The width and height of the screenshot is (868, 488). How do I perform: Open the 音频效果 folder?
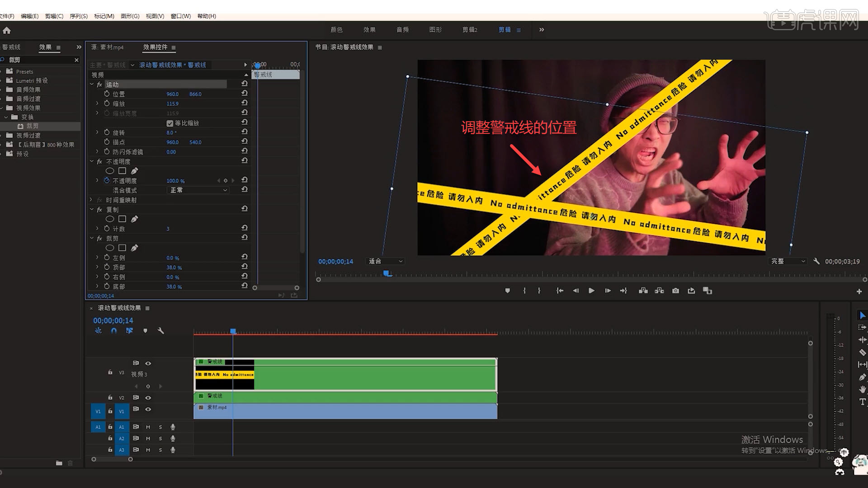(28, 89)
